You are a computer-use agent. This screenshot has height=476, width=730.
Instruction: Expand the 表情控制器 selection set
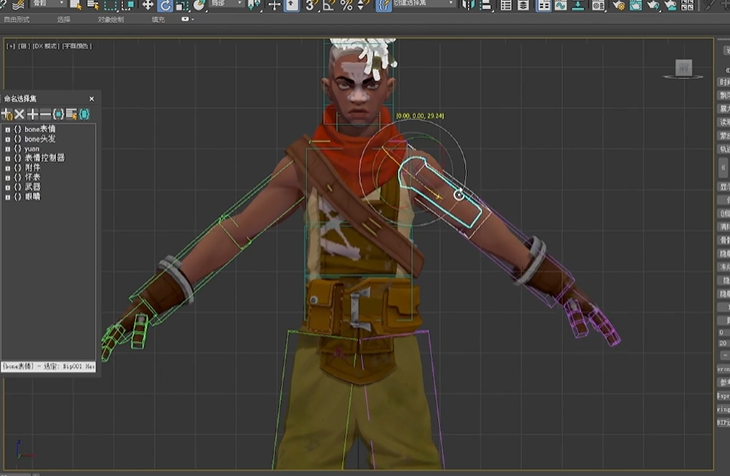(x=7, y=158)
